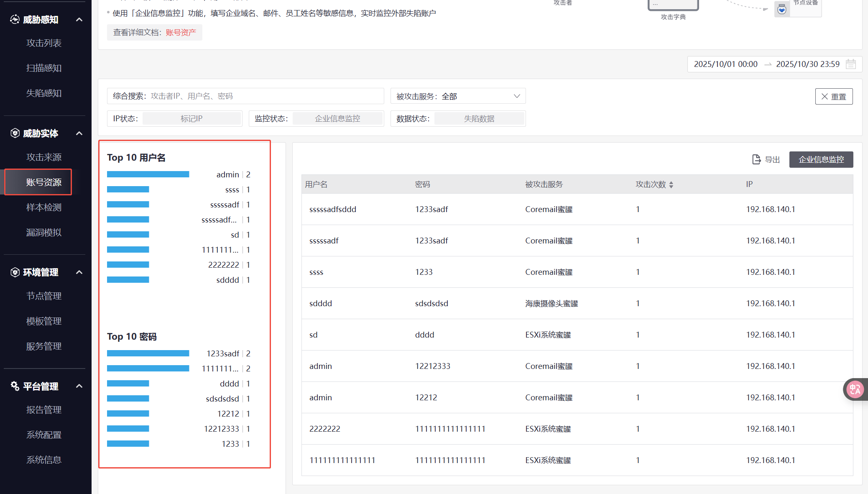
Task: Click the floating translate widget icon
Action: (x=855, y=389)
